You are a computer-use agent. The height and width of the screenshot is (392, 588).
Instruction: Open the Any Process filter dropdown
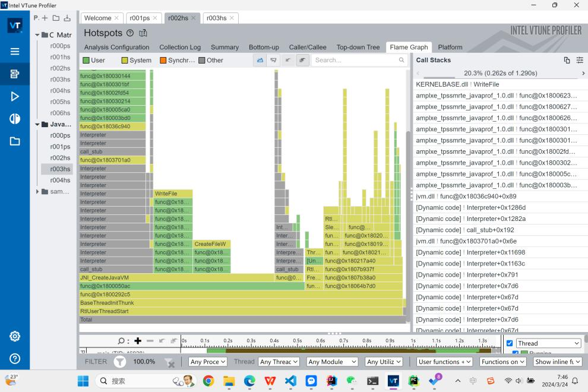tap(208, 362)
